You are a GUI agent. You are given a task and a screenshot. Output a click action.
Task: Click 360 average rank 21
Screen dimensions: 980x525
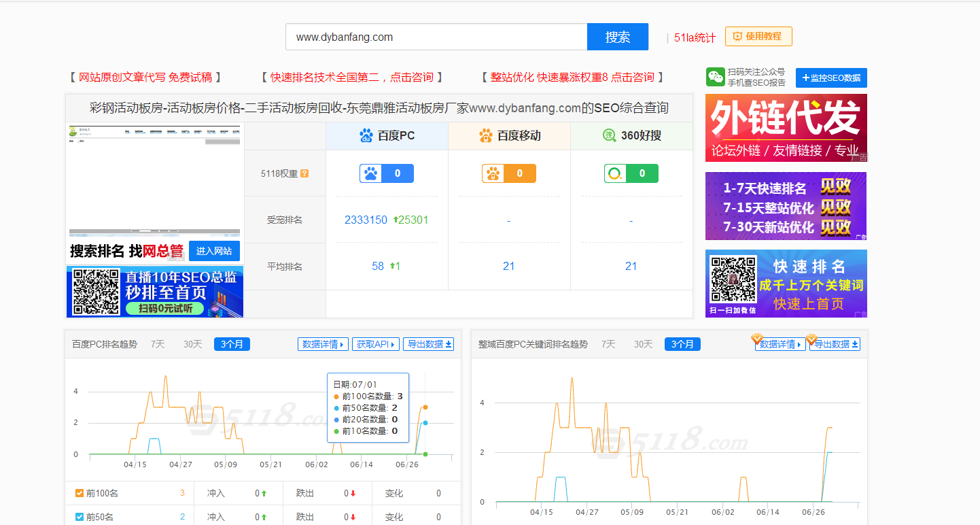(631, 266)
